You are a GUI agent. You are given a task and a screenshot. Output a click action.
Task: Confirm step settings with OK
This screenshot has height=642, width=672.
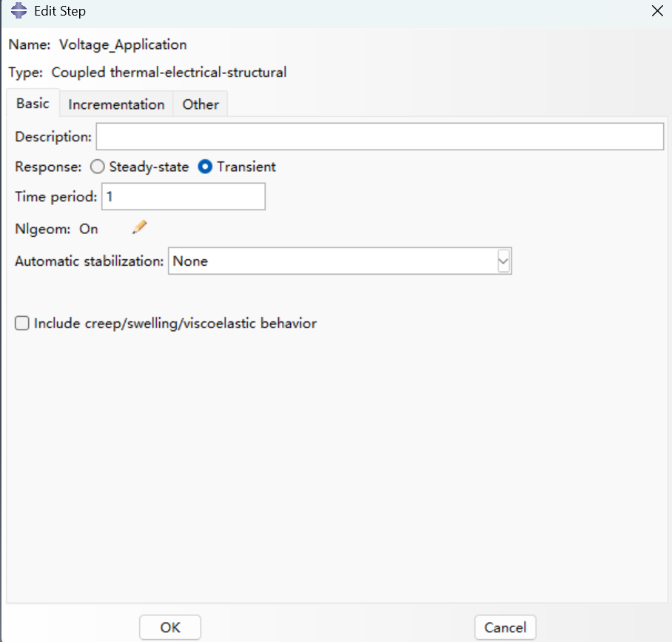coord(170,627)
